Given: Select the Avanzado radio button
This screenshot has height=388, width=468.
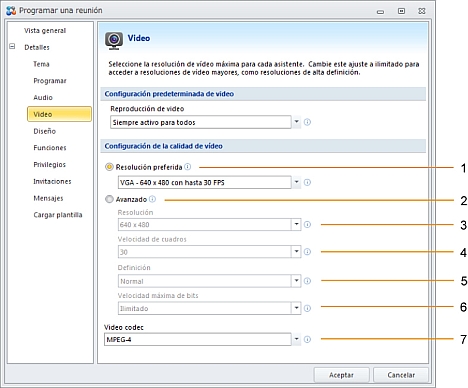Looking at the screenshot, I should [x=109, y=199].
